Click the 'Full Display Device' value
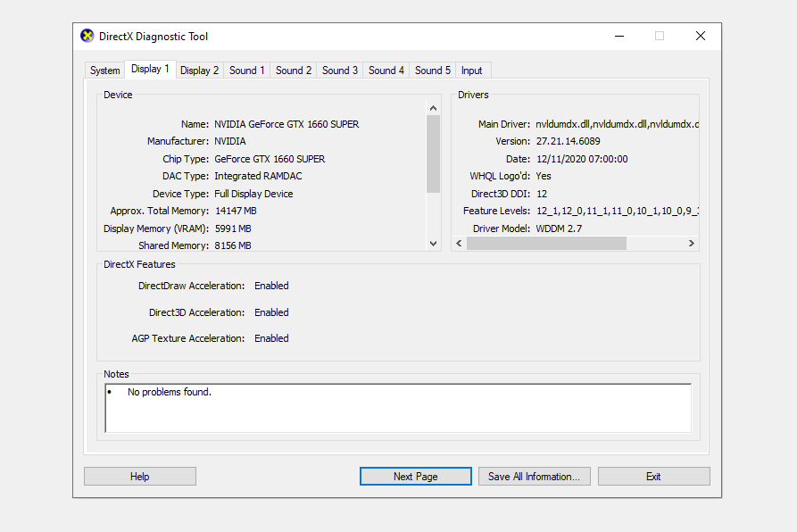 (253, 194)
